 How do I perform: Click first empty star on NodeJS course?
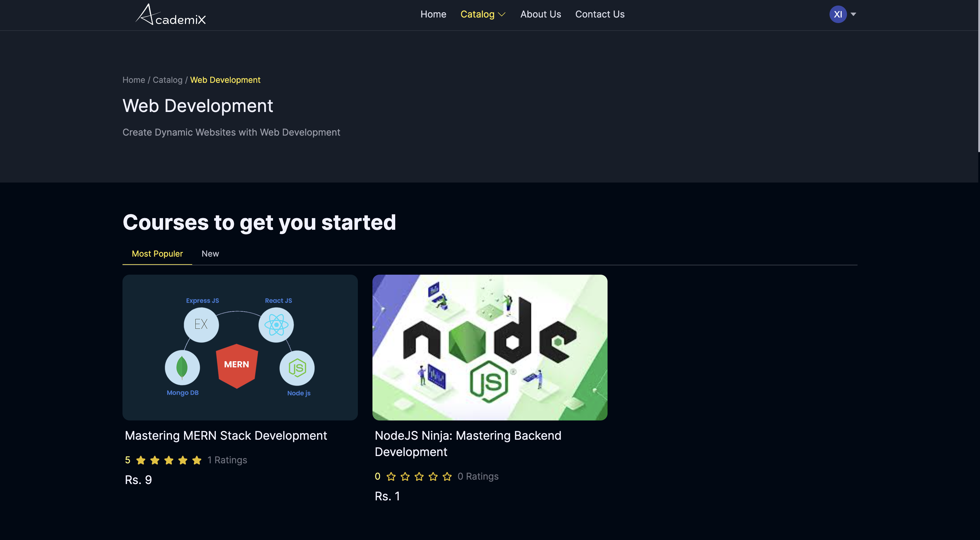coord(391,476)
